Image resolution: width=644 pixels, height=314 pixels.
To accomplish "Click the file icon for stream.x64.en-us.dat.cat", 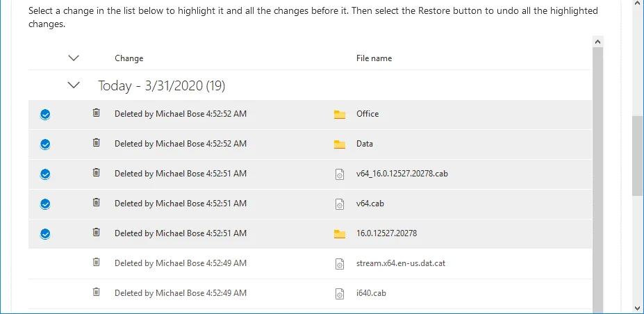I will click(339, 264).
